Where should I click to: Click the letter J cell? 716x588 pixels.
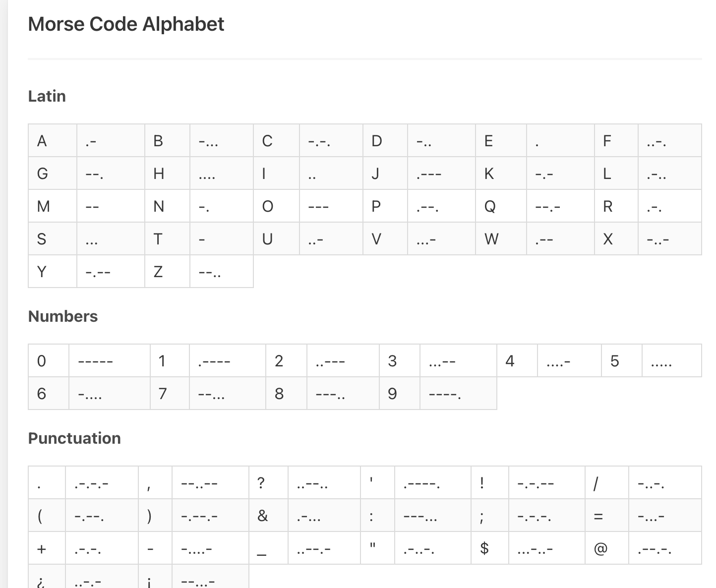tap(385, 174)
